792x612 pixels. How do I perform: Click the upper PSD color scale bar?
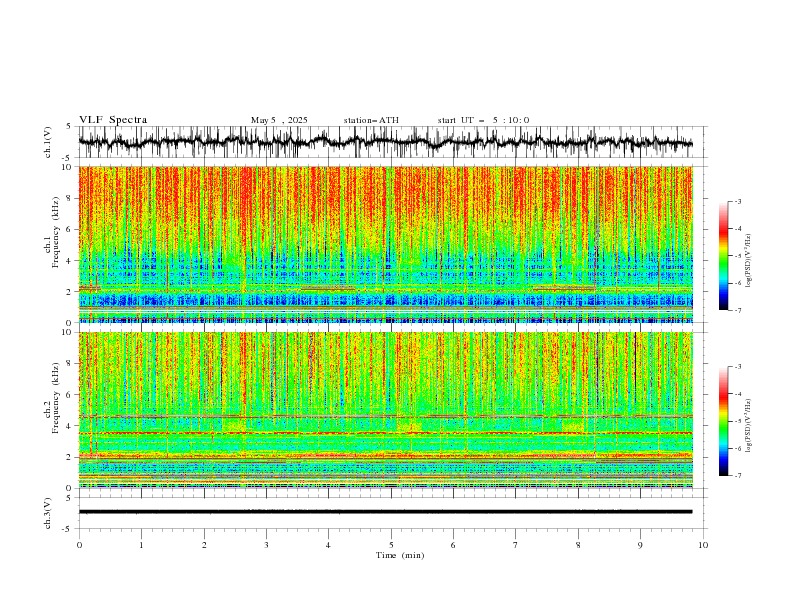pyautogui.click(x=723, y=256)
